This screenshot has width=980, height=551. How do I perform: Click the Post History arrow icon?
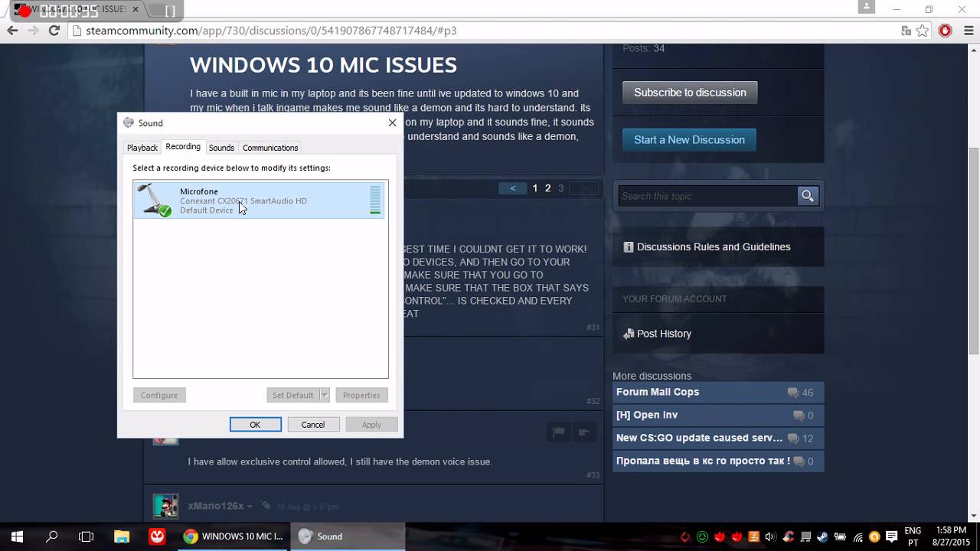tap(629, 334)
